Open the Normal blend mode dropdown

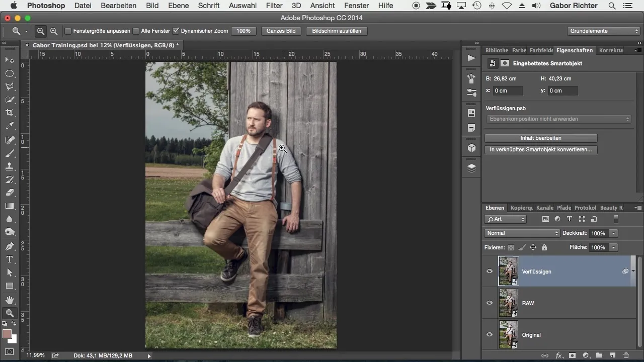point(522,233)
